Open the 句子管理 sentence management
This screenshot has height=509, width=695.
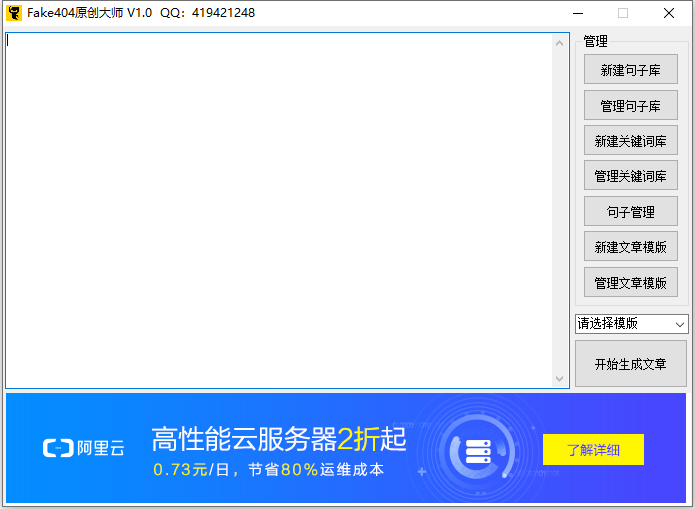pyautogui.click(x=630, y=211)
